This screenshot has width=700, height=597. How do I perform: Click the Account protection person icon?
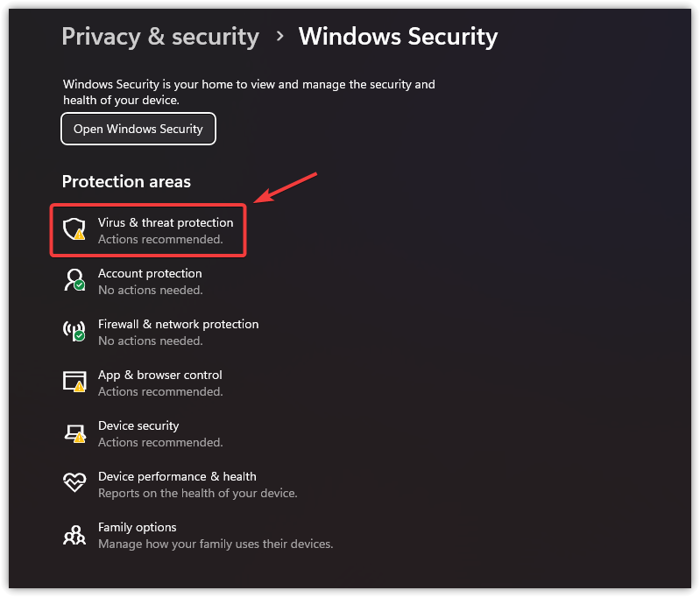(74, 280)
